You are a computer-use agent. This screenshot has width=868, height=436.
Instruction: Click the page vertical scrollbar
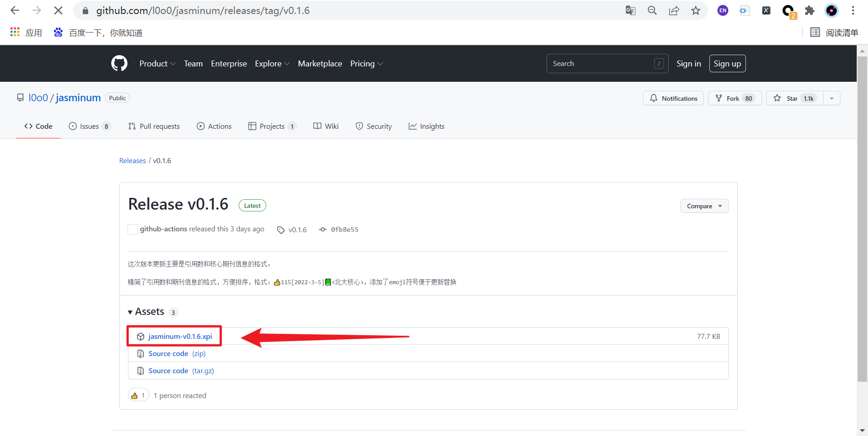862,219
